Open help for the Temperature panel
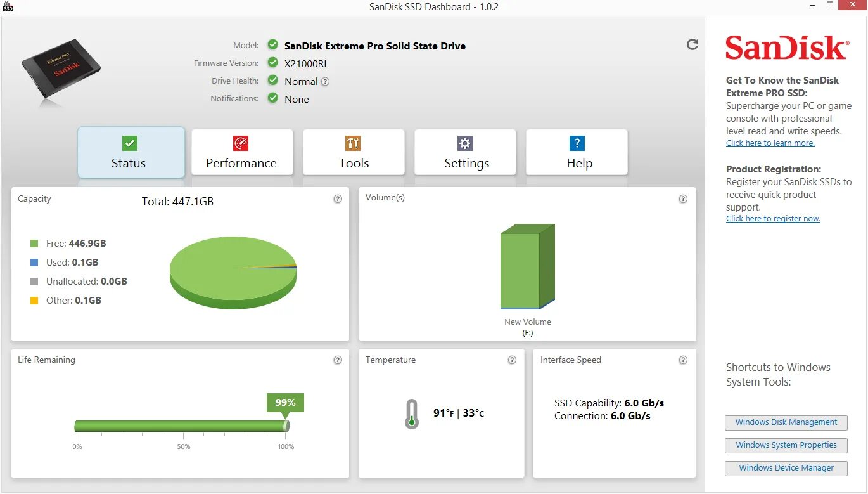This screenshot has width=868, height=494. click(x=512, y=360)
